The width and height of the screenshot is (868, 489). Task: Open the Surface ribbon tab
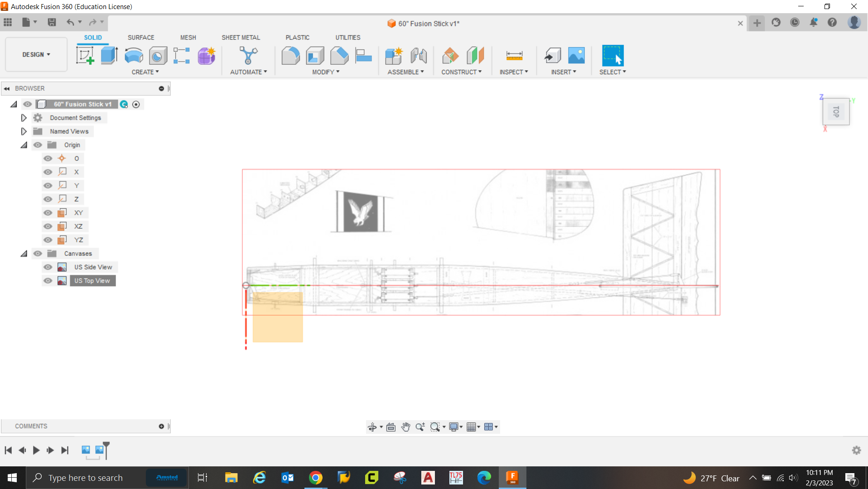[140, 37]
